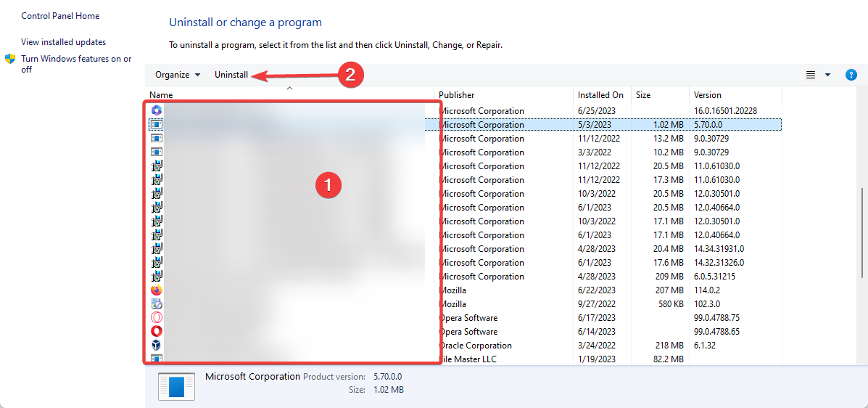Click the program icon in the 10.2 MB row
Viewport: 868px width, 408px height.
156,152
